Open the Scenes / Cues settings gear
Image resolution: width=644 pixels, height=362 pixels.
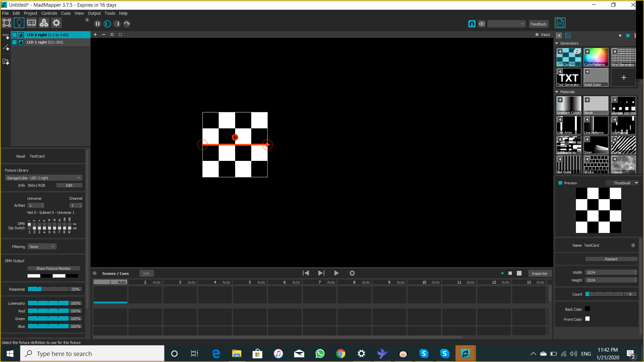click(352, 273)
